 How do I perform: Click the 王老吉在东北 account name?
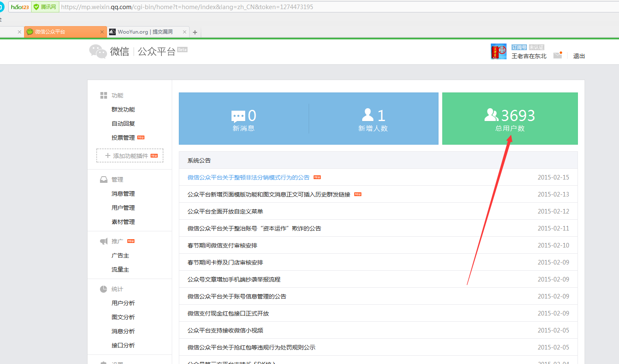pos(529,56)
